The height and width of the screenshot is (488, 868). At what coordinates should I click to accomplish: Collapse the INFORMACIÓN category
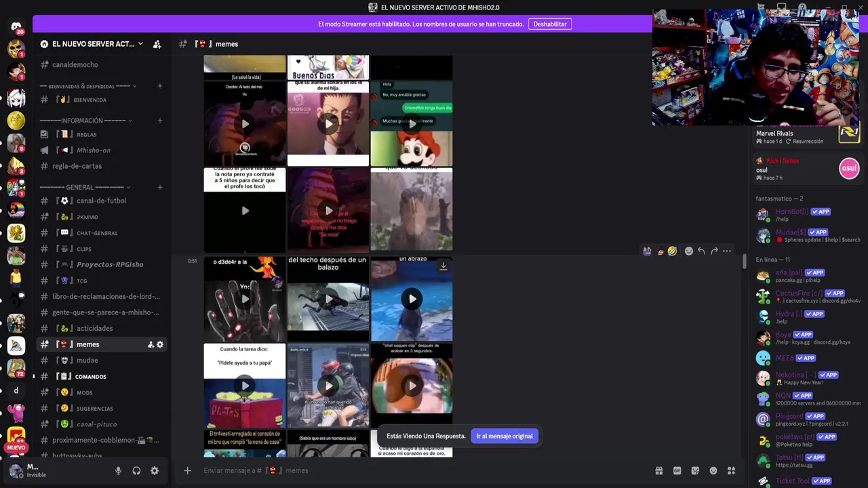(130, 121)
